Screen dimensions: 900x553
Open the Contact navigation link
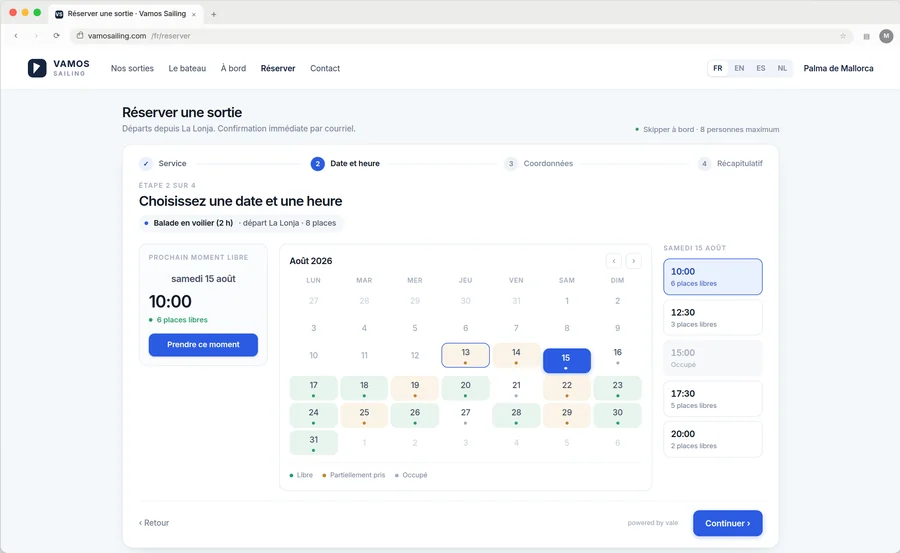pos(325,68)
